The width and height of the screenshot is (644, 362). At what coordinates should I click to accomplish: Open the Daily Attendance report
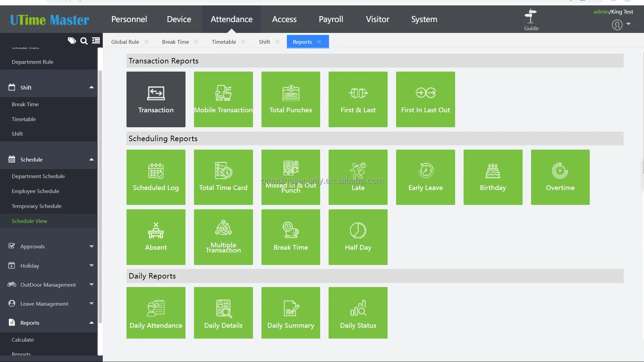(156, 312)
